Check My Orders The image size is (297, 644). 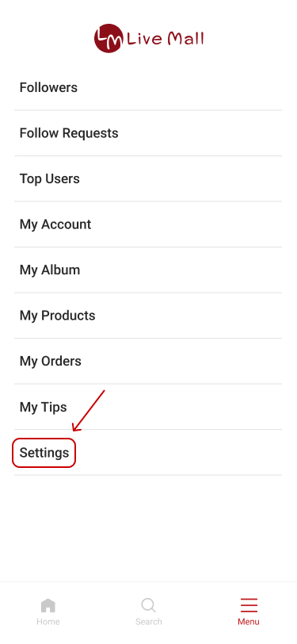coord(148,361)
